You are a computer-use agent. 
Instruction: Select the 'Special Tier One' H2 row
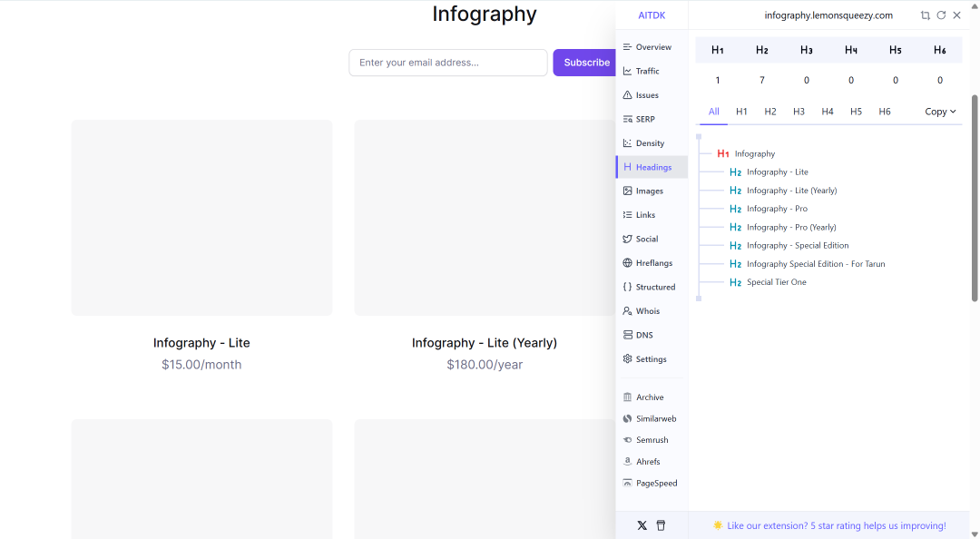pyautogui.click(x=768, y=282)
